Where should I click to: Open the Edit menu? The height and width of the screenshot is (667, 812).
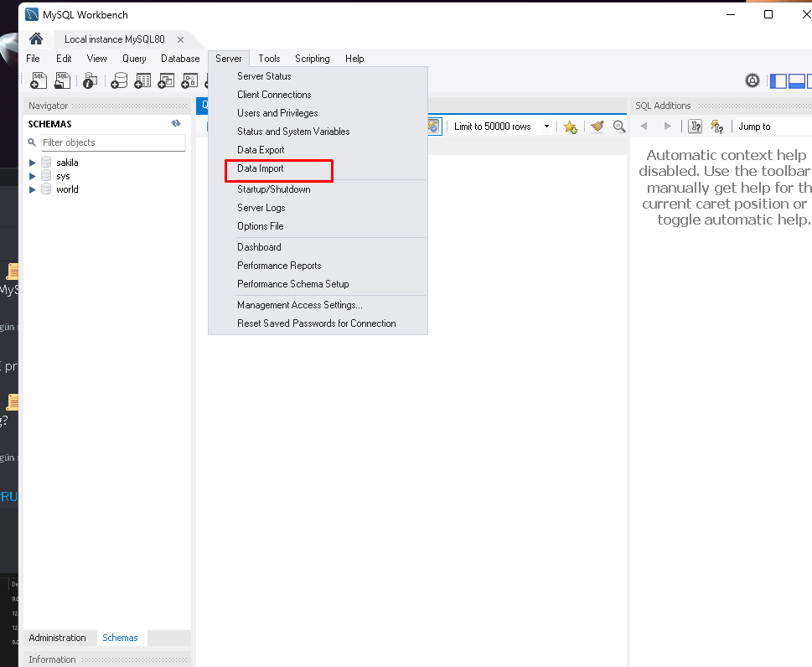[64, 59]
